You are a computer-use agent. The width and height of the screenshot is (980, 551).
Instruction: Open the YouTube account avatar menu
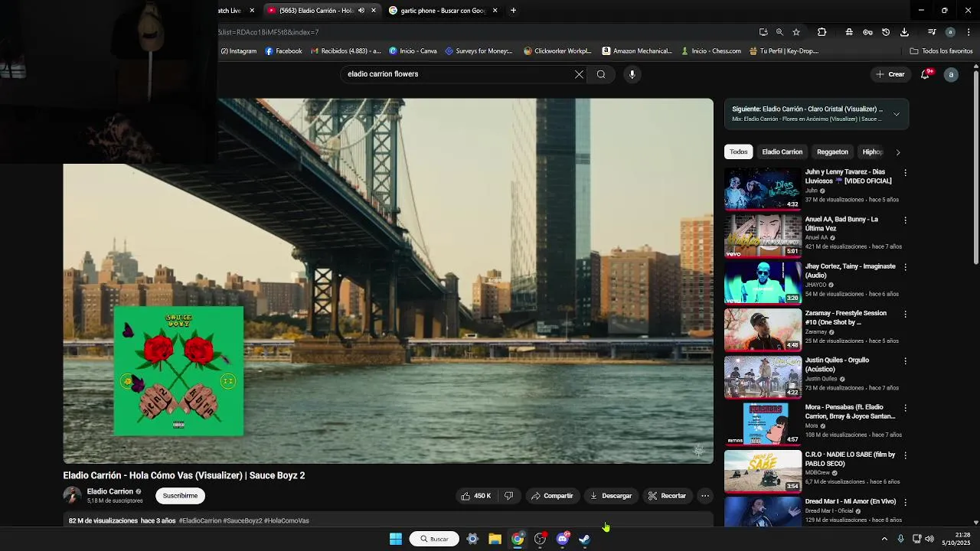pos(951,74)
